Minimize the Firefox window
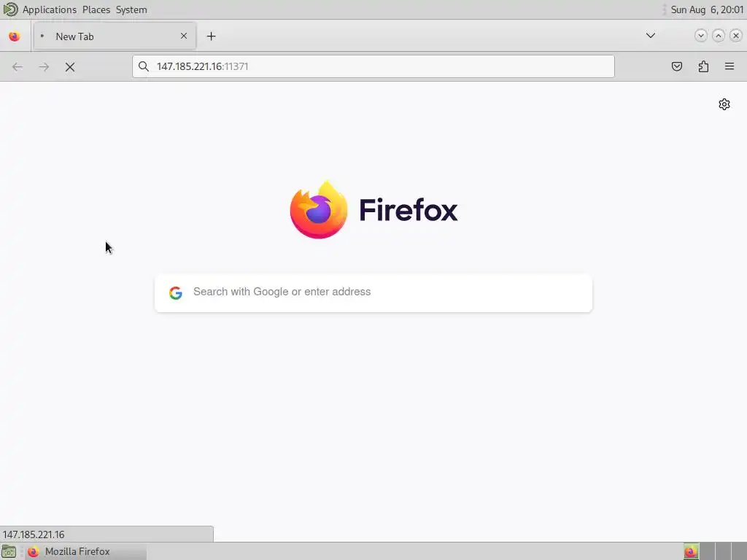 pos(700,36)
